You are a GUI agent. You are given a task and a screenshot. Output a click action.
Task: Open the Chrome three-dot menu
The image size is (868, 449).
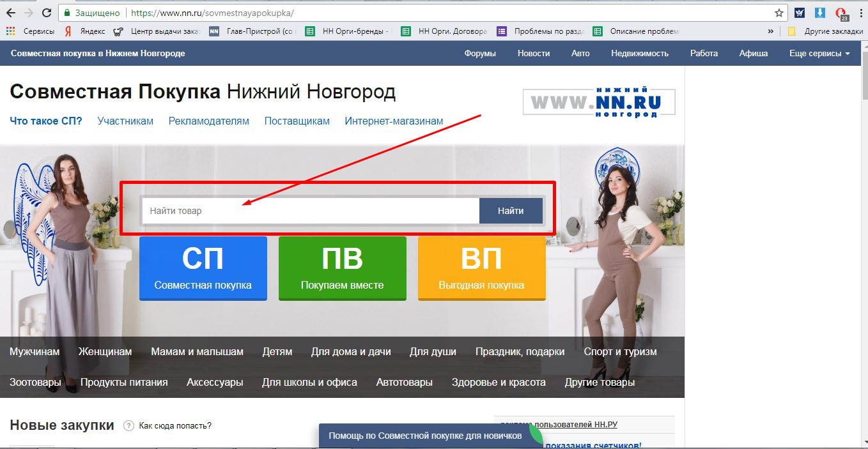tap(860, 12)
